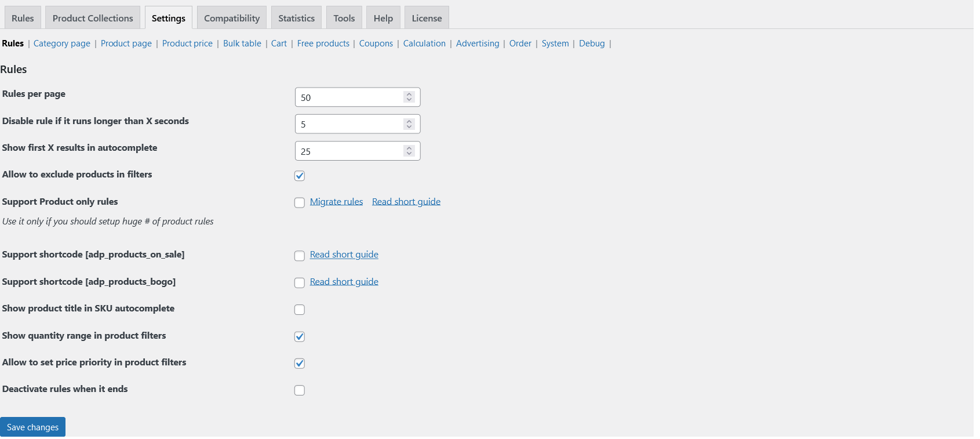Click the Migrate rules link
The height and width of the screenshot is (439, 980).
336,202
